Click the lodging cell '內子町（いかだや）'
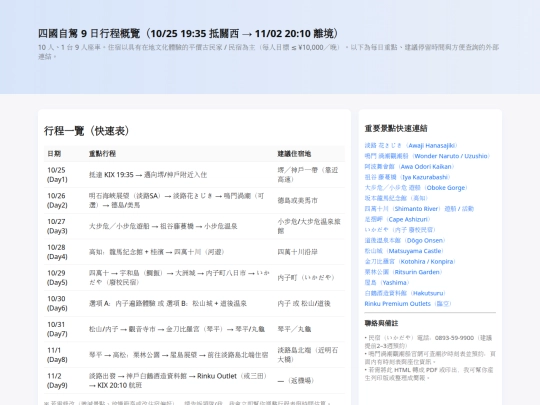540x405 pixels. pyautogui.click(x=306, y=278)
